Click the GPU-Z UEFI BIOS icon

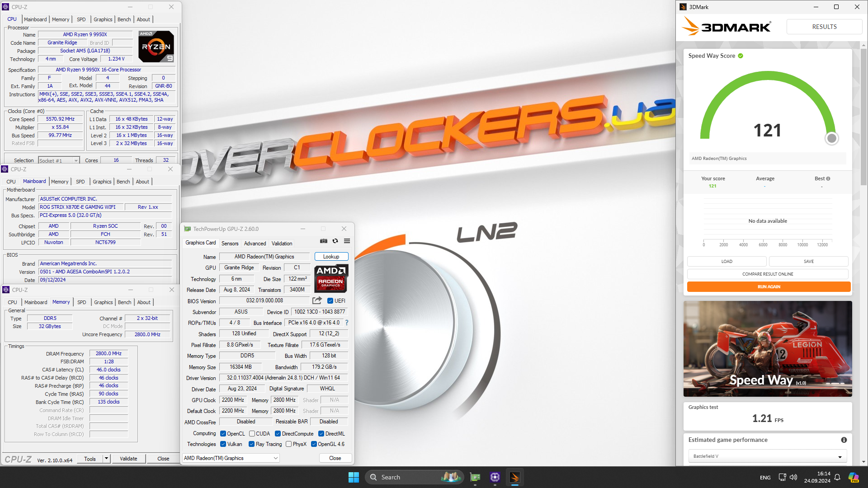click(x=330, y=300)
